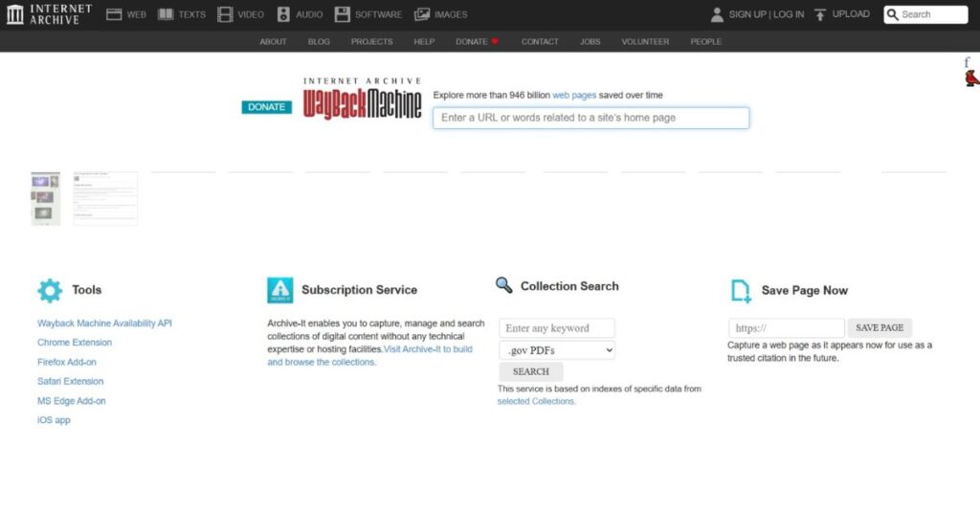Click the Wayback Machine logo

click(x=363, y=99)
